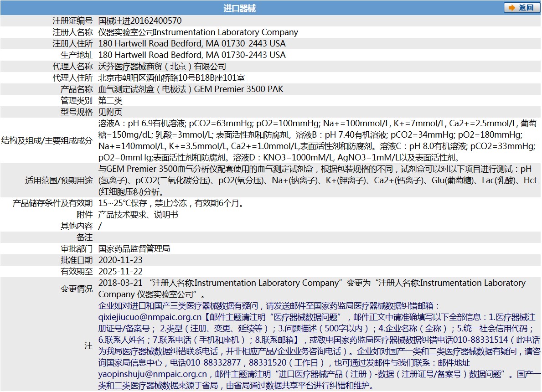Image resolution: width=542 pixels, height=392 pixels.
Task: Click the 返回 back button
Action: coord(521,8)
